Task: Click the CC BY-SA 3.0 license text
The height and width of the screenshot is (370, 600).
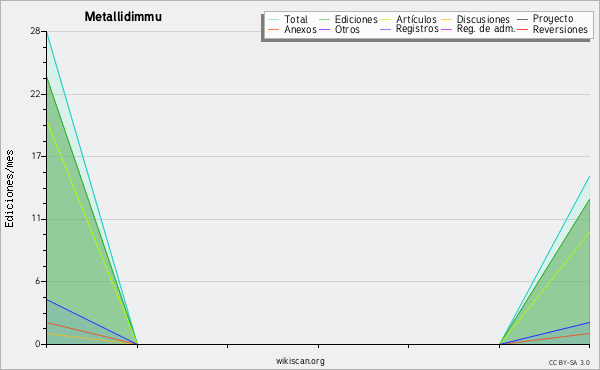Action: tap(569, 363)
